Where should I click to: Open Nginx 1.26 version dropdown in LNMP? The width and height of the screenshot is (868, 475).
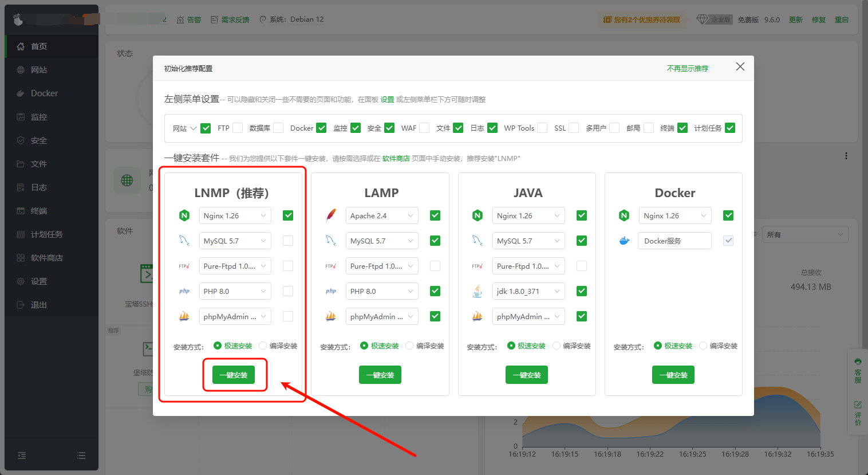pyautogui.click(x=235, y=215)
